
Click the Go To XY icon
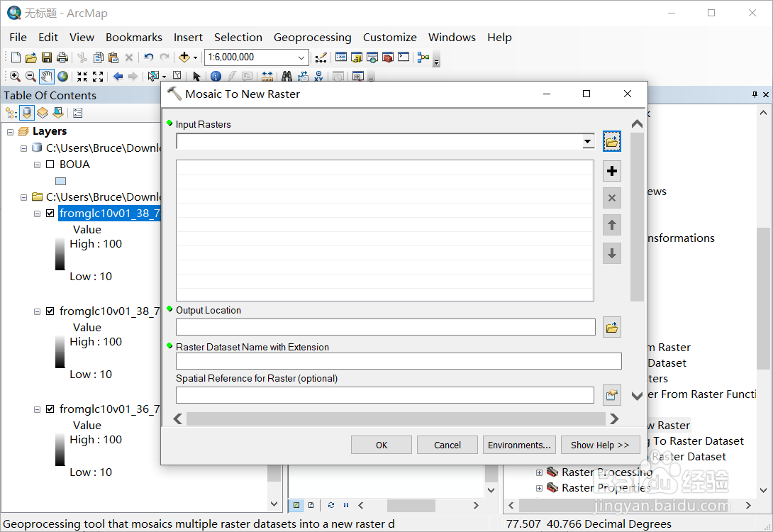pos(318,77)
